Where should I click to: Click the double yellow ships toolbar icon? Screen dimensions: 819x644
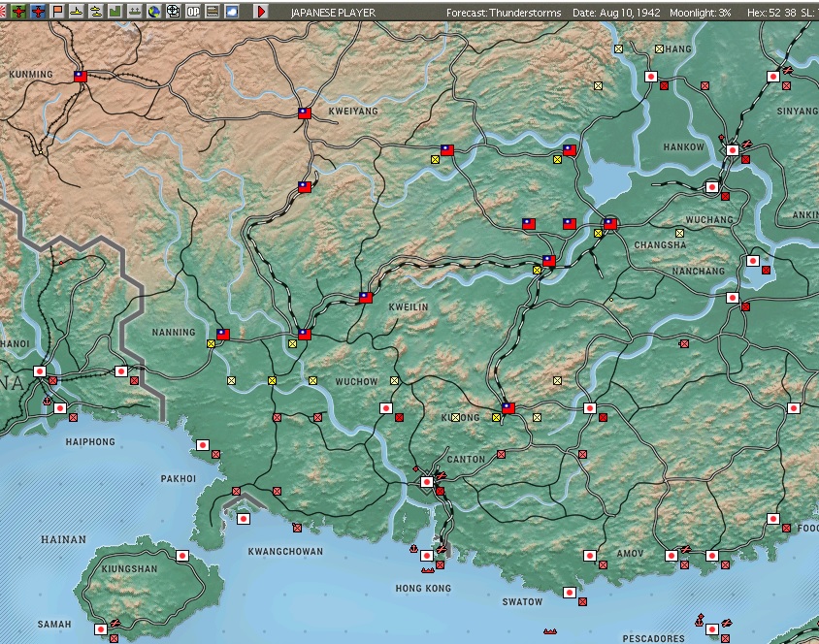[96, 11]
